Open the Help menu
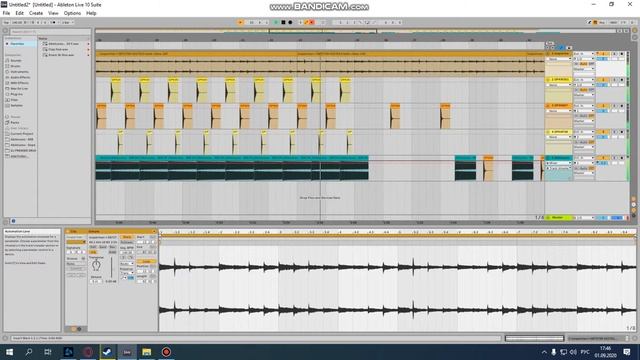The height and width of the screenshot is (360, 640). coord(91,13)
